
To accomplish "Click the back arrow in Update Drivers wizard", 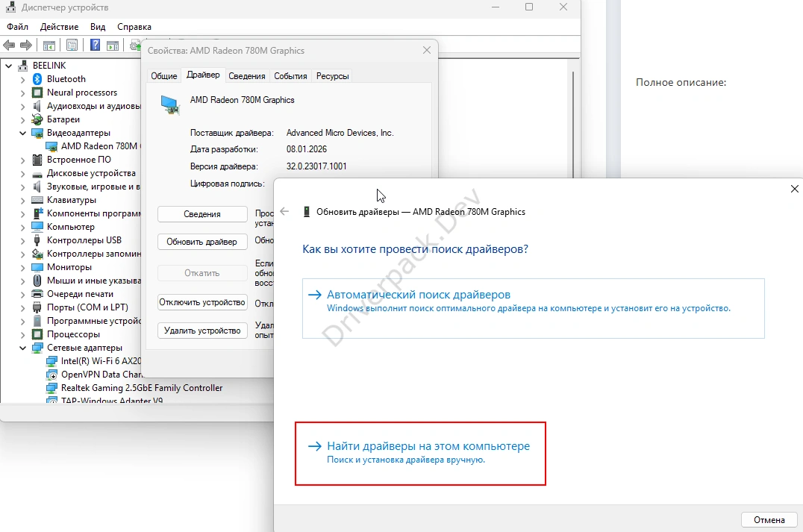I will point(285,211).
